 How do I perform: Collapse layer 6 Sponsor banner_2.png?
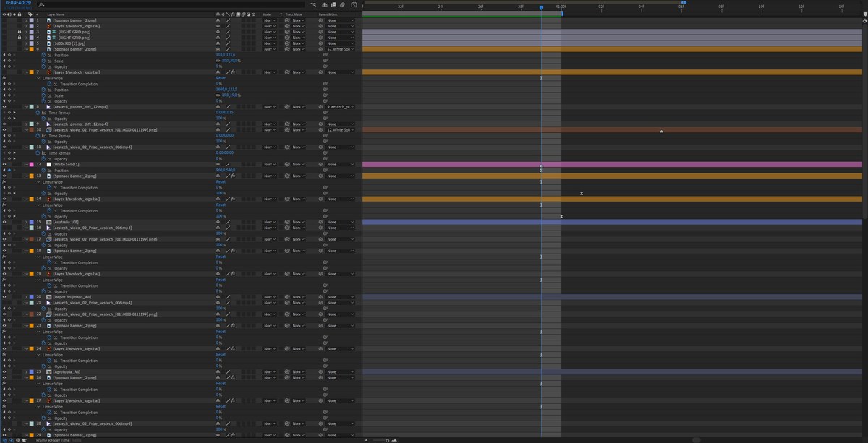pos(26,49)
